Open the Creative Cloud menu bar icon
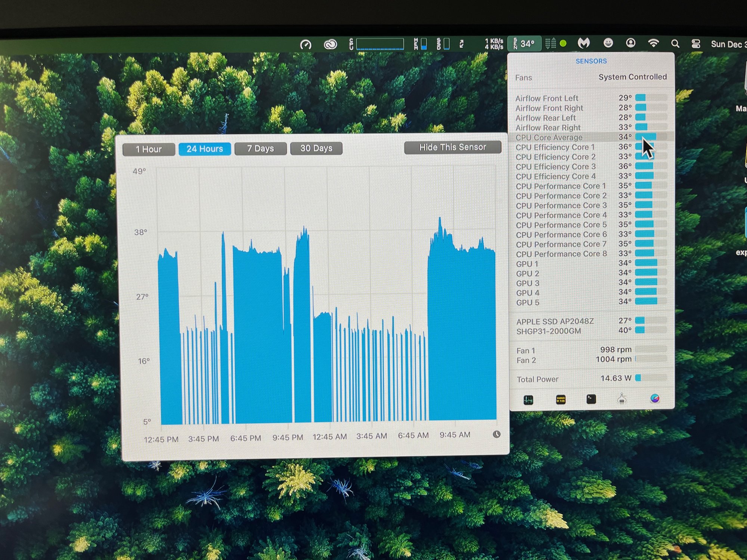Image resolution: width=747 pixels, height=560 pixels. [330, 45]
